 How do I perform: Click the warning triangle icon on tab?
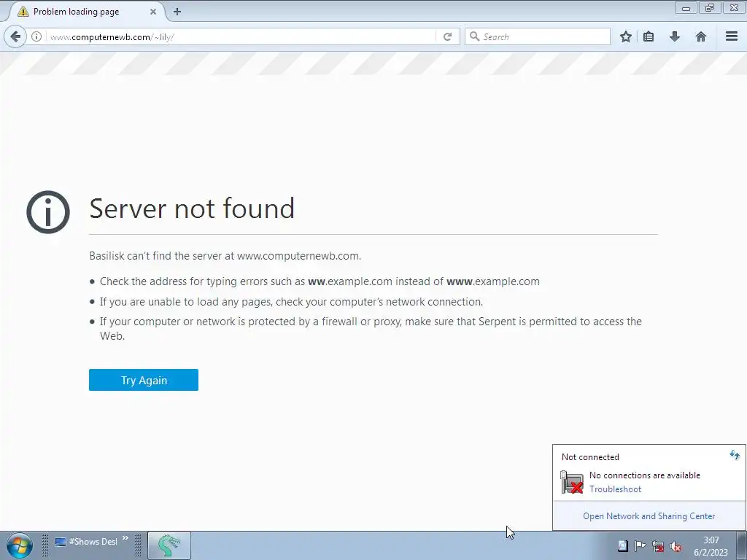(x=23, y=12)
